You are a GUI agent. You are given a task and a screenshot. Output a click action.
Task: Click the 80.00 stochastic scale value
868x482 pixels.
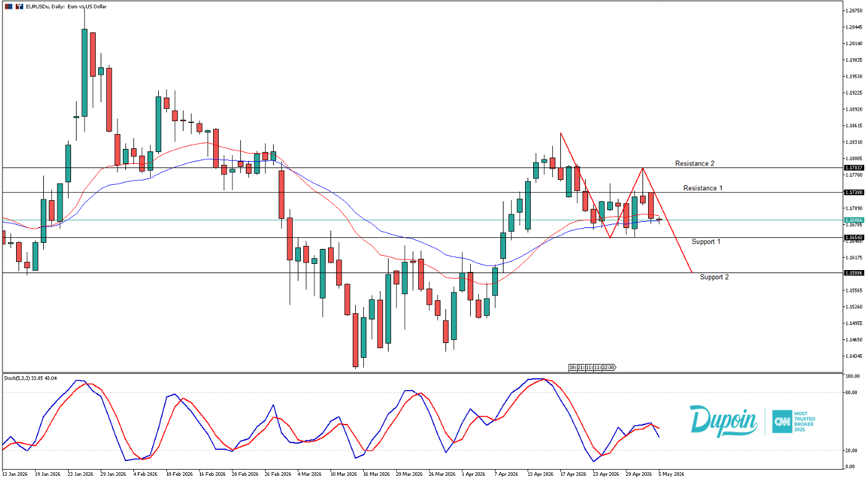(852, 392)
